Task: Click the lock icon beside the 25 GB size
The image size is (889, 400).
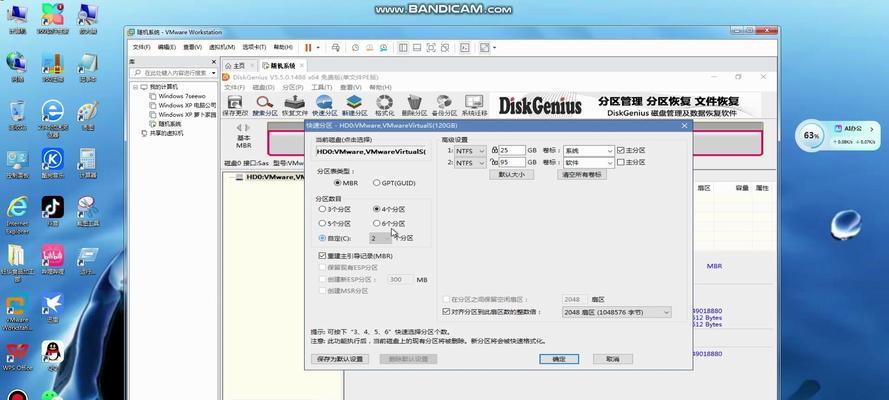Action: 494,150
